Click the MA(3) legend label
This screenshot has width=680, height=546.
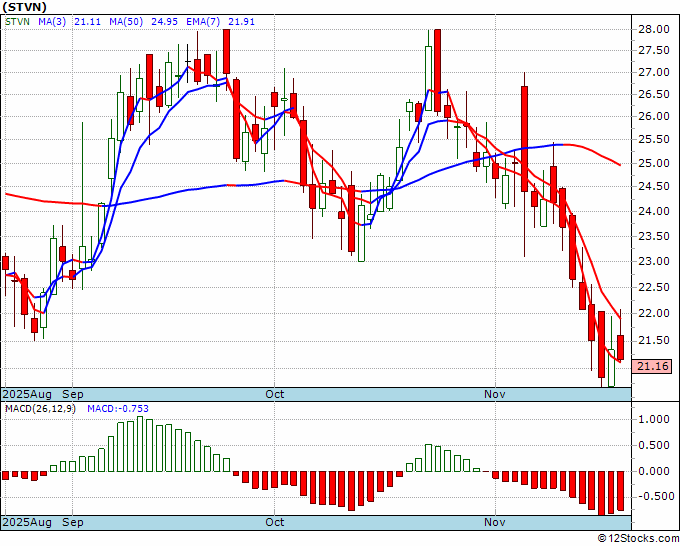click(52, 22)
